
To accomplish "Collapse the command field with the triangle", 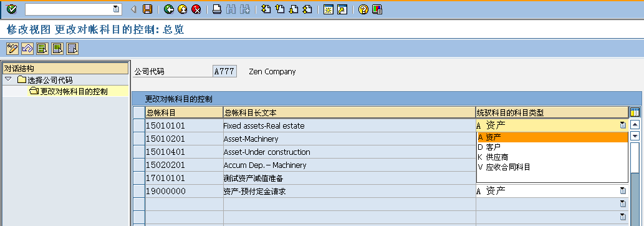I will click(133, 9).
